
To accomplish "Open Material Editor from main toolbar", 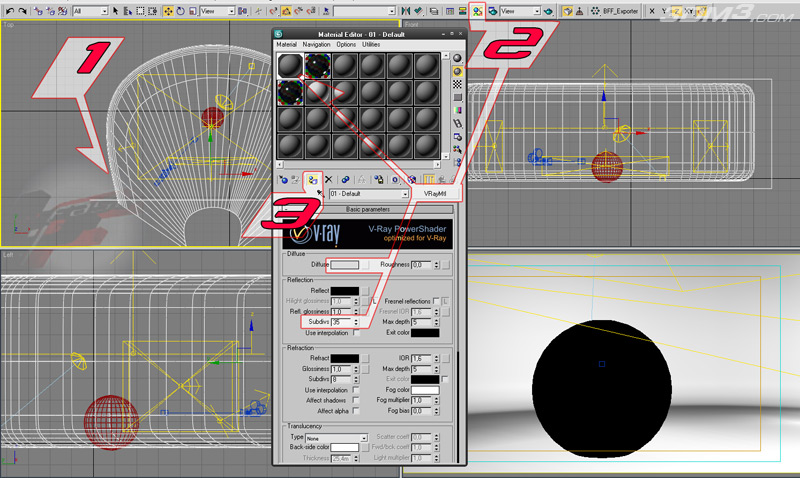I will click(478, 10).
